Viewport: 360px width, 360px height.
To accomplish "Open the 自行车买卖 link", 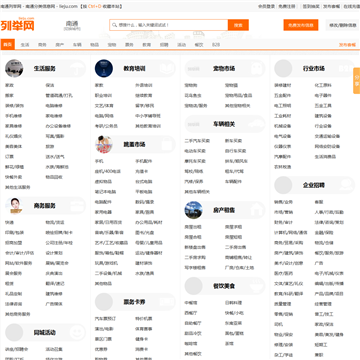I will (x=236, y=151).
